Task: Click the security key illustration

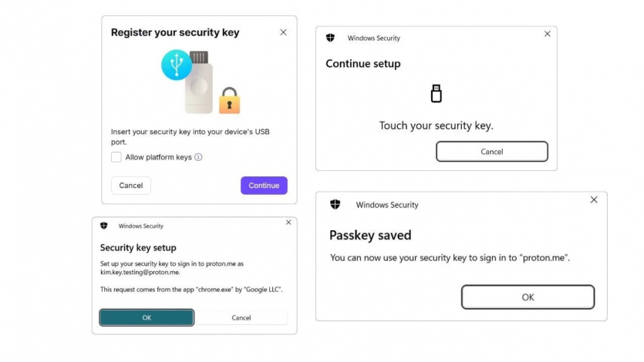Action: (x=198, y=84)
